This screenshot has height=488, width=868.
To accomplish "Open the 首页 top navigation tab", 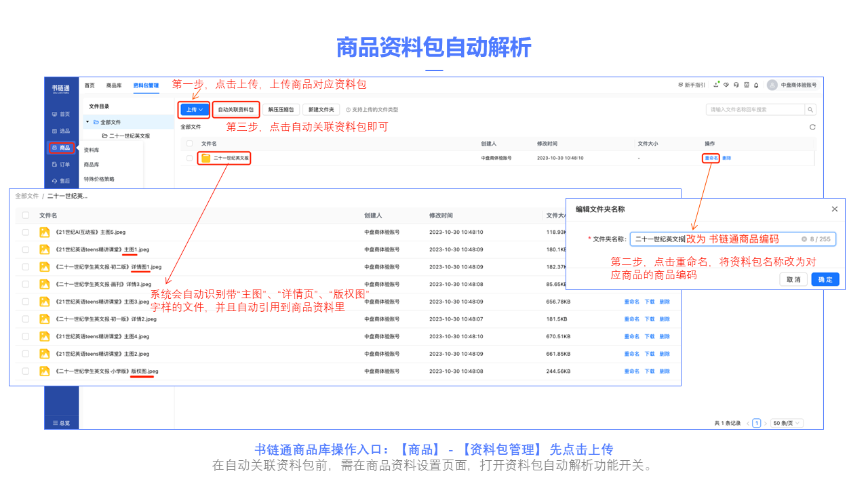I will (90, 85).
